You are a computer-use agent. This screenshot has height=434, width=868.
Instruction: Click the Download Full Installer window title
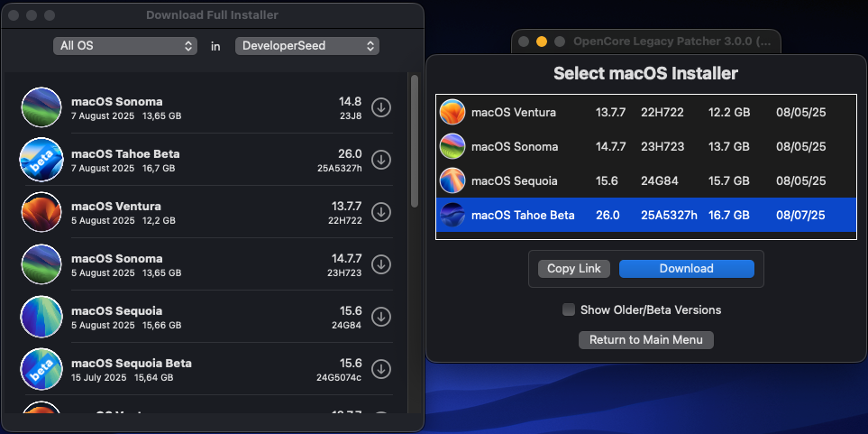click(x=212, y=15)
